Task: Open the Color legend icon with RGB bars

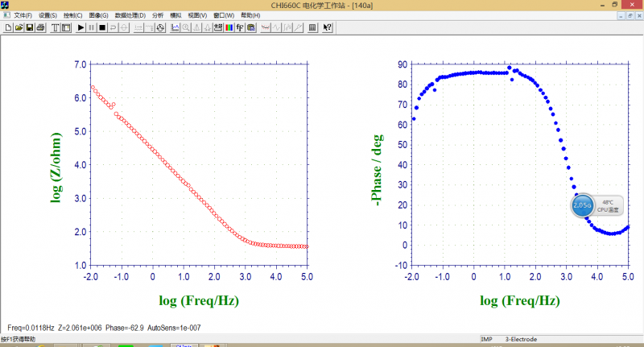Action: click(229, 27)
